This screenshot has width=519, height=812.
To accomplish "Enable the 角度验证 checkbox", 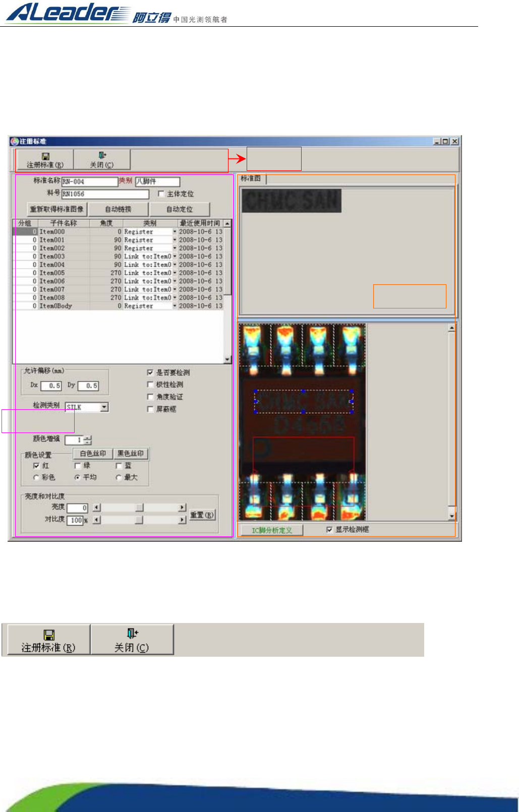I will coord(150,397).
